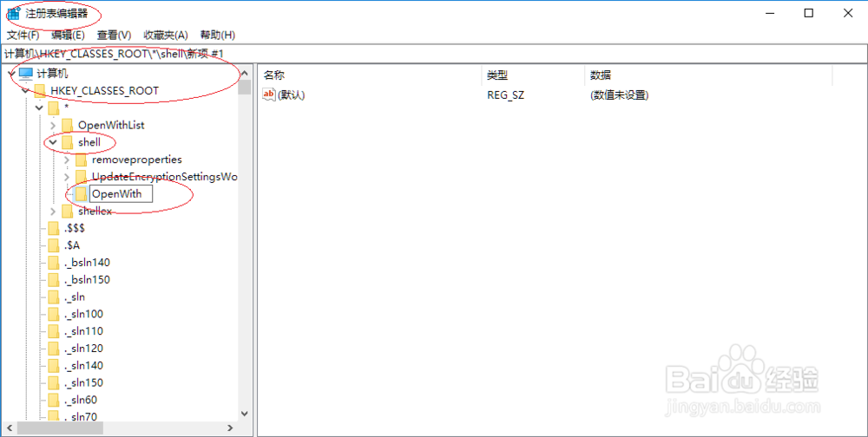Click the ._sln140 folder icon
Screen dimensions: 868x437
click(54, 366)
